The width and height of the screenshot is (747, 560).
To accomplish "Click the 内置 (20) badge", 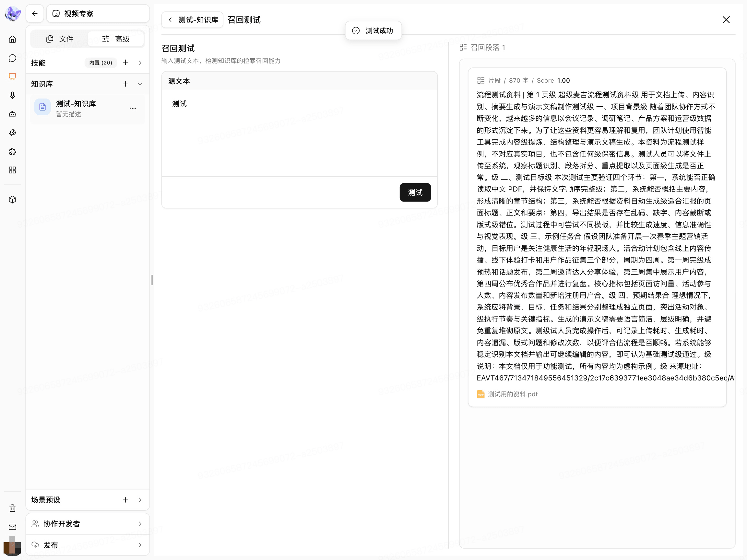I will (101, 63).
